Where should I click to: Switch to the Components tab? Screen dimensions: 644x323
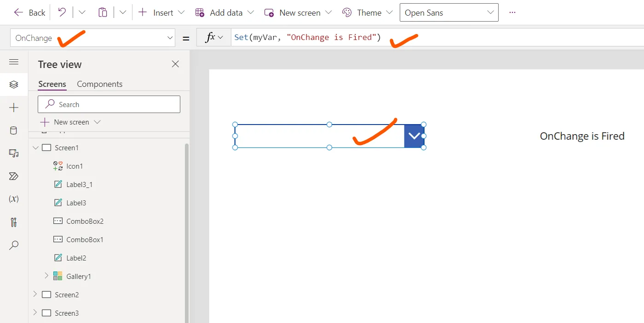point(99,84)
